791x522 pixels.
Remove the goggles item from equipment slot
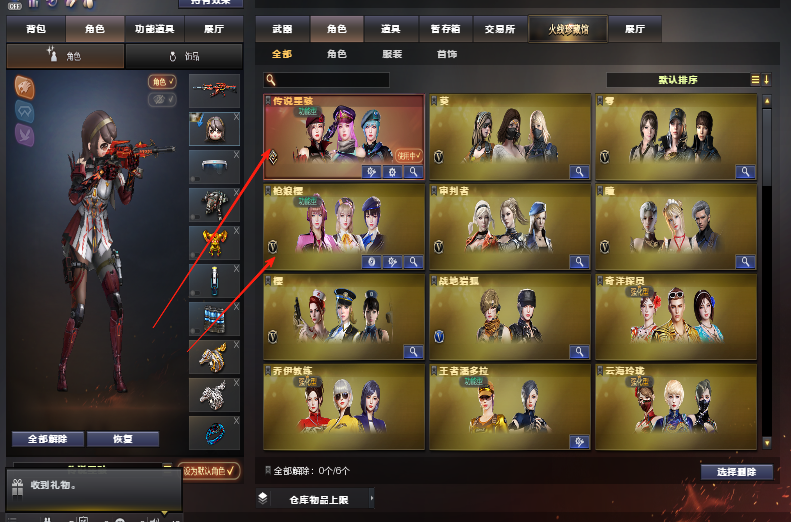[236, 155]
